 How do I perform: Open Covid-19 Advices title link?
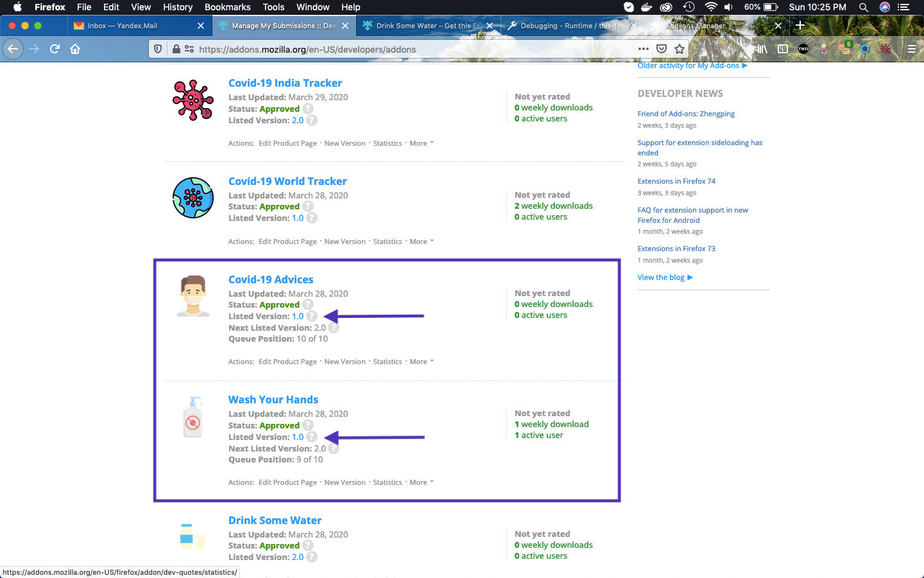271,279
